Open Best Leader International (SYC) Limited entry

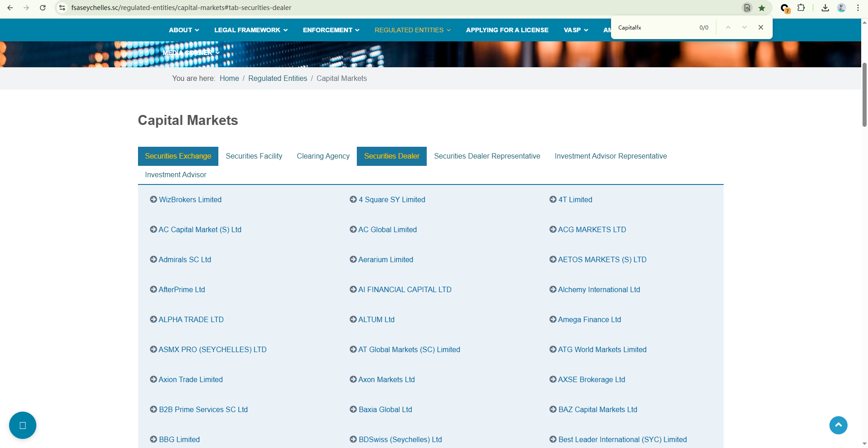(622, 439)
